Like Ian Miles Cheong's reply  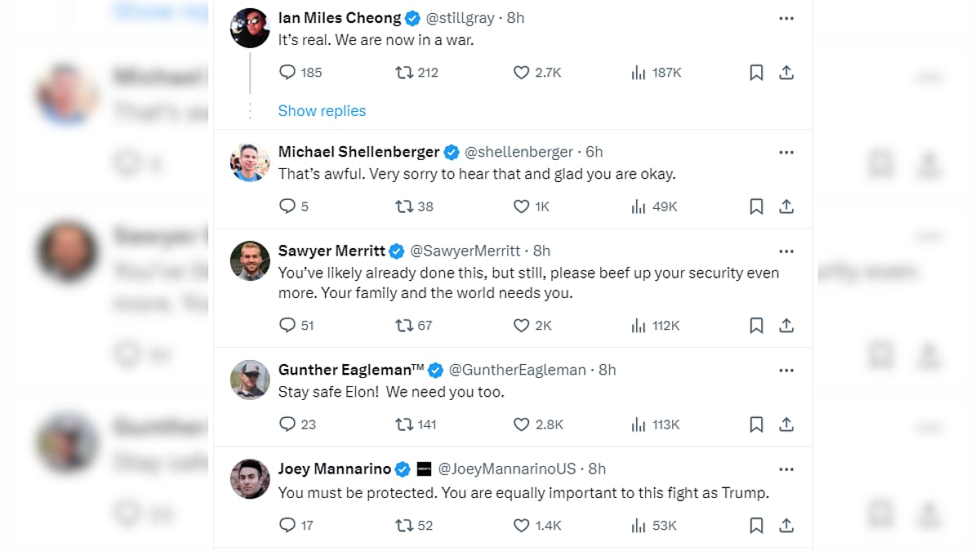coord(522,73)
